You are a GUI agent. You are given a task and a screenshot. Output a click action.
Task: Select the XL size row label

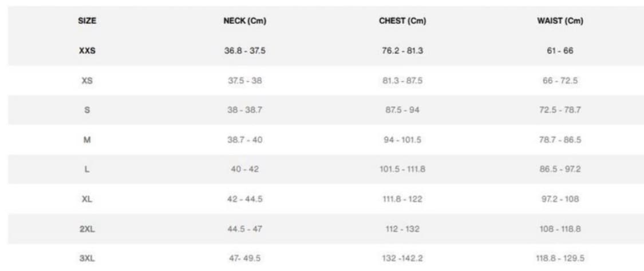[87, 200]
